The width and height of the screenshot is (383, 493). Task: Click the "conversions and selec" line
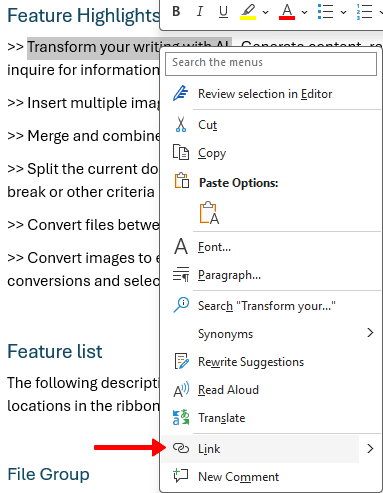(83, 281)
